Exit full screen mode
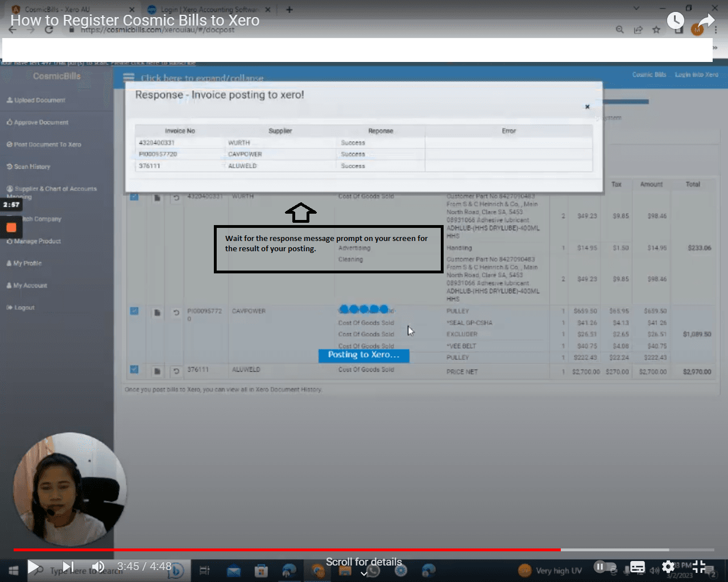 coord(699,567)
